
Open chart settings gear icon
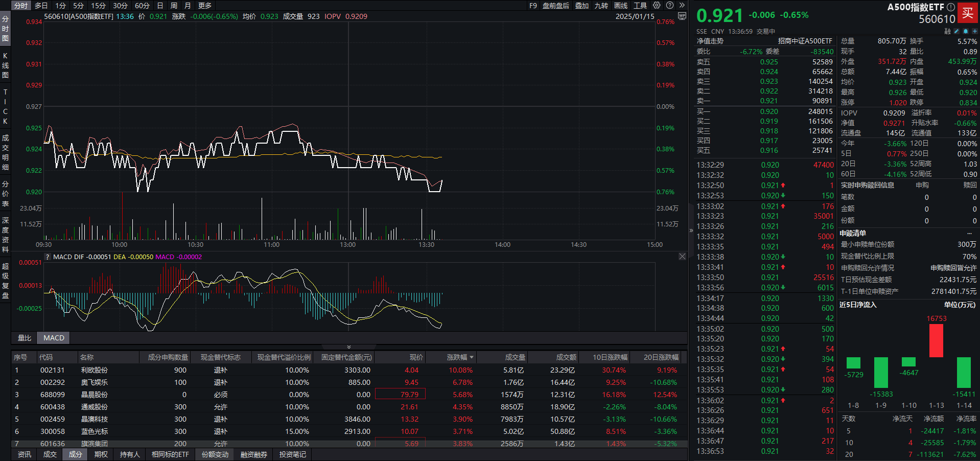tap(657, 5)
